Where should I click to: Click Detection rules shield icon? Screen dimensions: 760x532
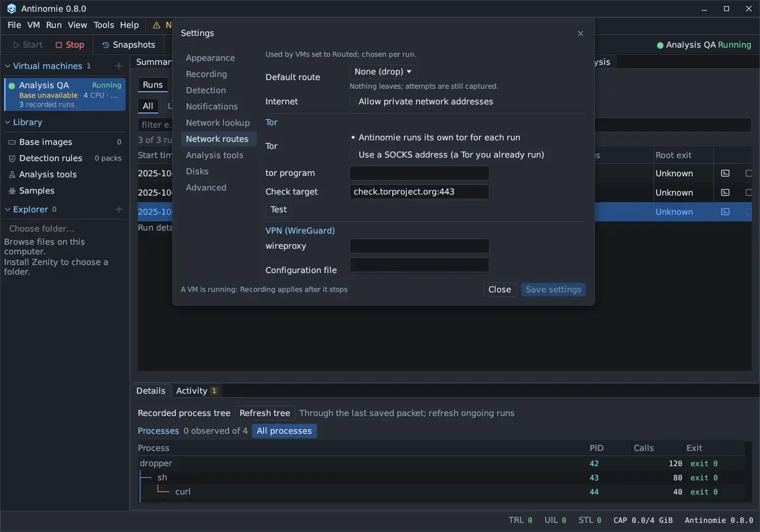point(12,159)
